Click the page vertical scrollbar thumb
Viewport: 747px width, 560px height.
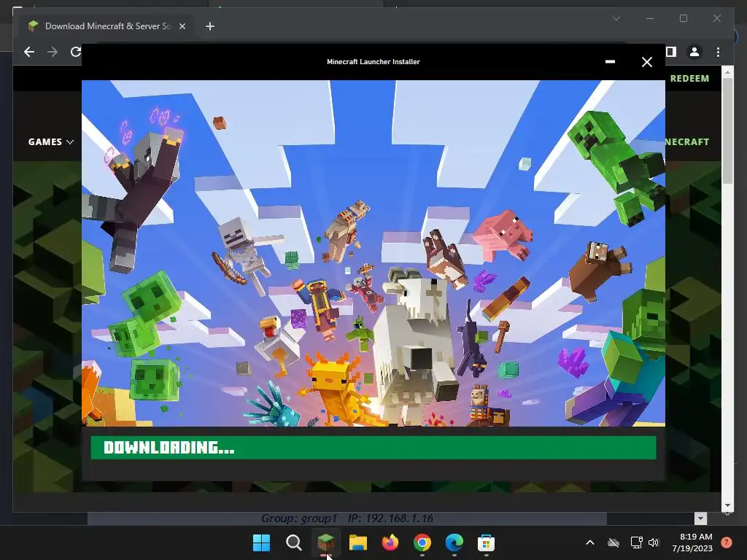[x=727, y=131]
